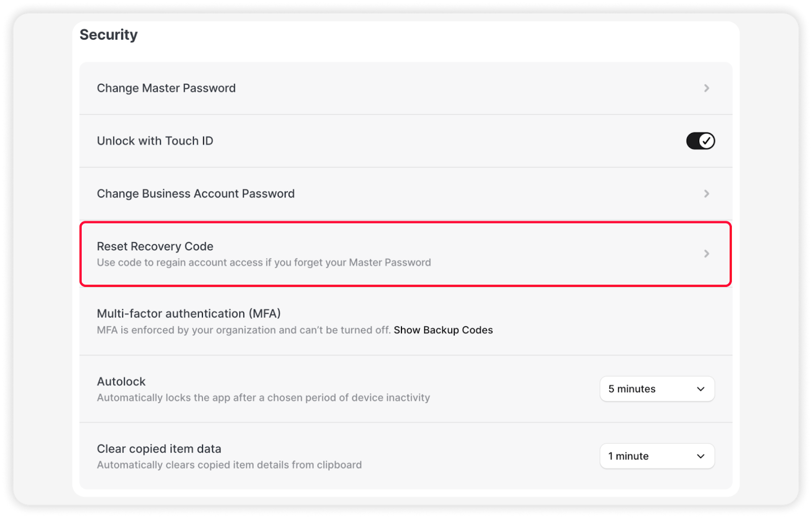Open Change Business Account Password

[195, 193]
